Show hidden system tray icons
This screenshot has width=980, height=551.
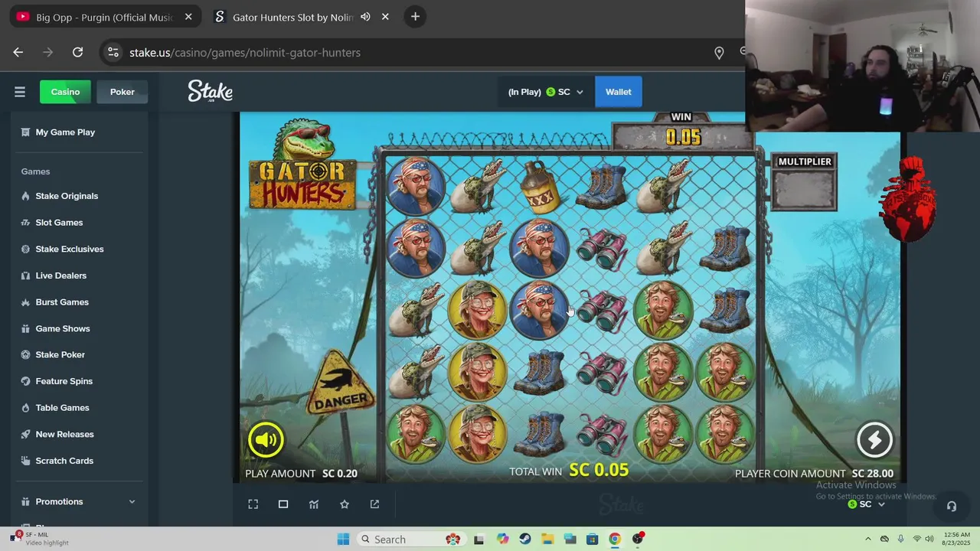867,540
